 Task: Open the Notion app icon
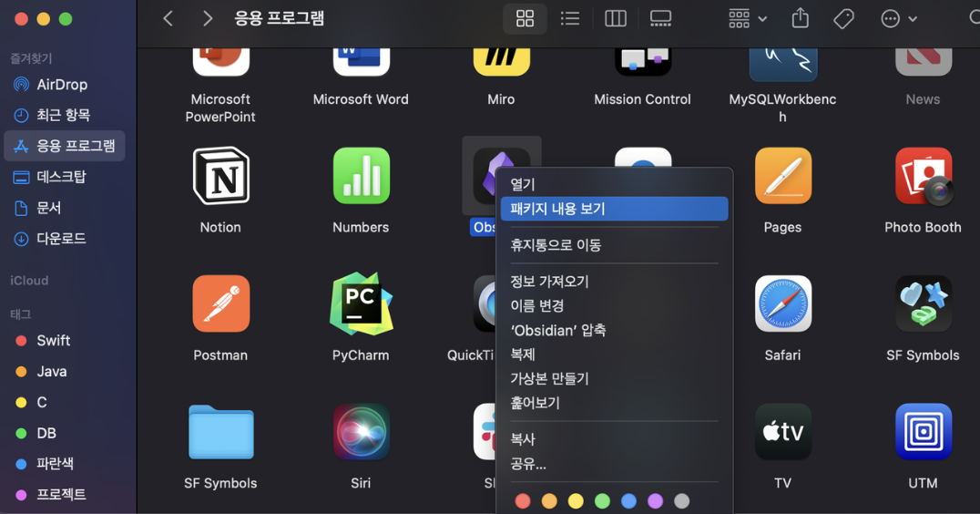(220, 176)
